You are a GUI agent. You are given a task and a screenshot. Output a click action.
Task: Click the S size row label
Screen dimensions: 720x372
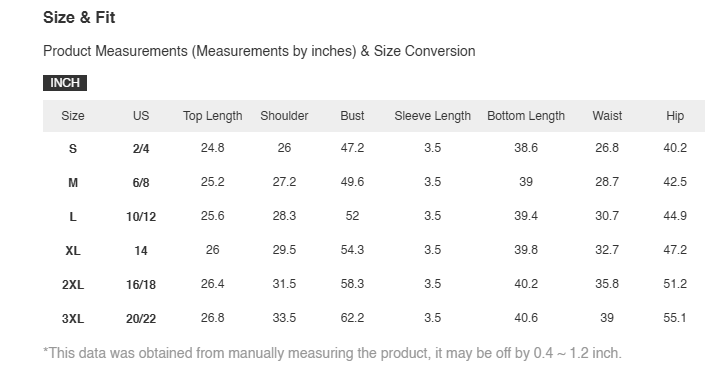(73, 149)
